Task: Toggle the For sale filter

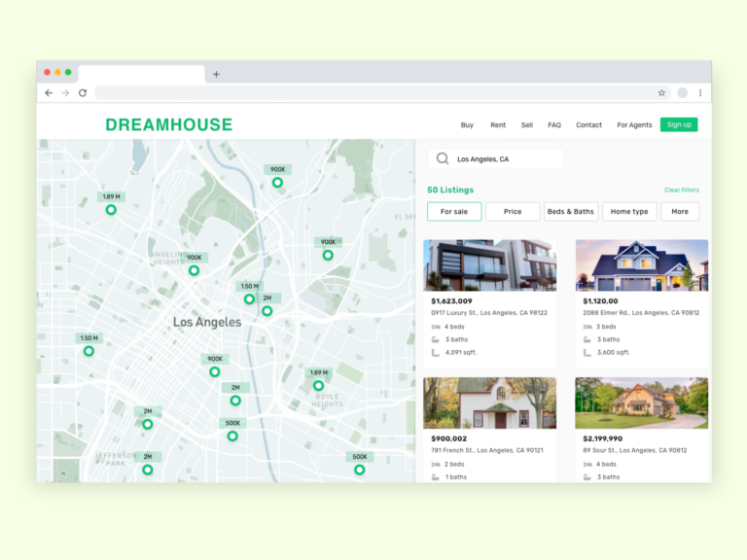Action: (x=454, y=212)
